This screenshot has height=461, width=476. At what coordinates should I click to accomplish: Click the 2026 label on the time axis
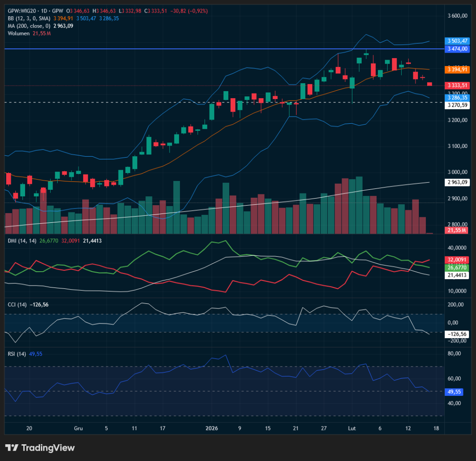tap(212, 428)
